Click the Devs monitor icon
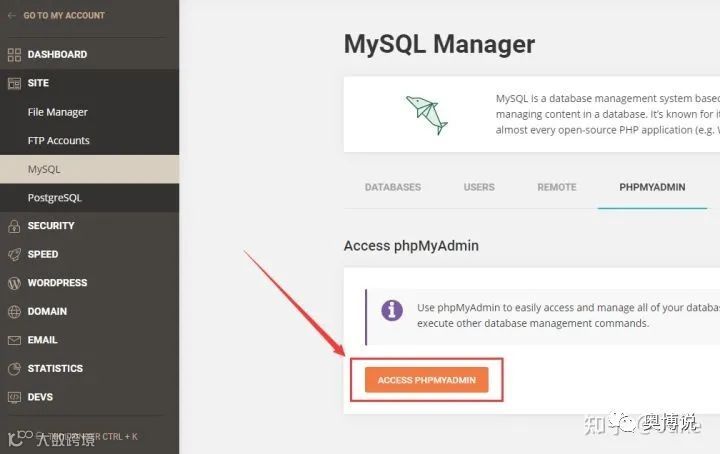Screen dimensions: 720x454 click(14, 397)
